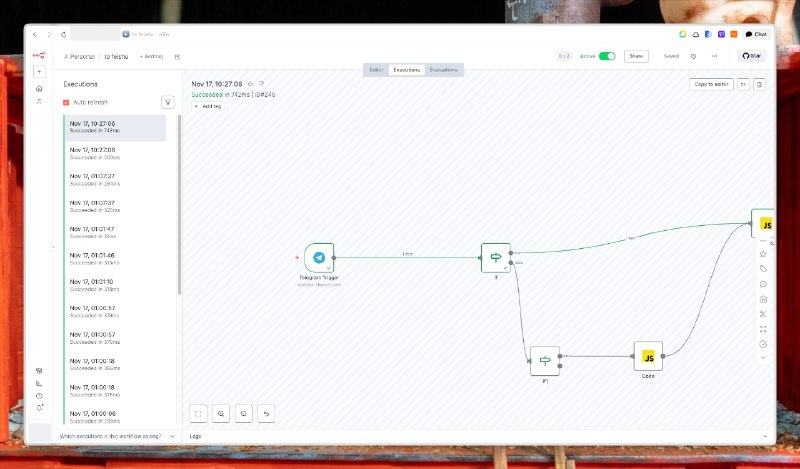
Task: Select the Nov 17, 01:01:47 execution
Action: tap(114, 232)
